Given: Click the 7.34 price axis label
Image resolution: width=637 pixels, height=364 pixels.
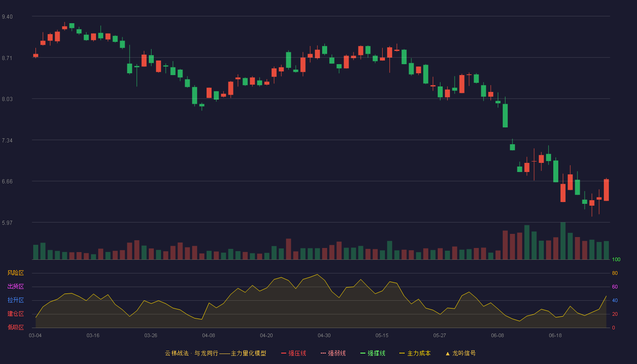Looking at the screenshot, I should point(7,141).
